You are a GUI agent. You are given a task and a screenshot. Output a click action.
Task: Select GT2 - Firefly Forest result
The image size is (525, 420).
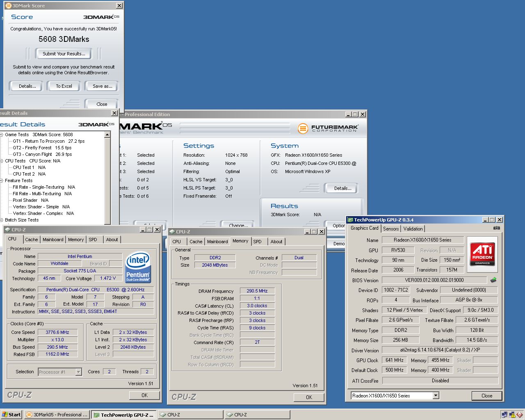(42, 148)
